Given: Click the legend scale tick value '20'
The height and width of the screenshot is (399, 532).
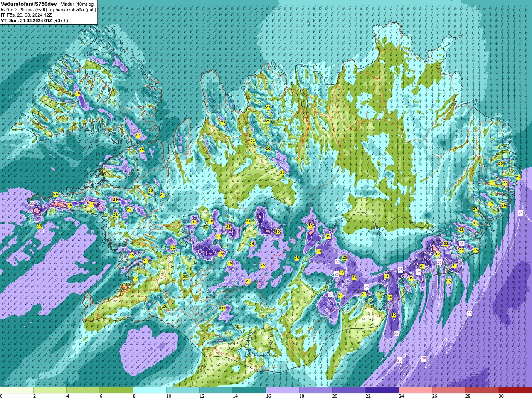Looking at the screenshot, I should (x=335, y=396).
